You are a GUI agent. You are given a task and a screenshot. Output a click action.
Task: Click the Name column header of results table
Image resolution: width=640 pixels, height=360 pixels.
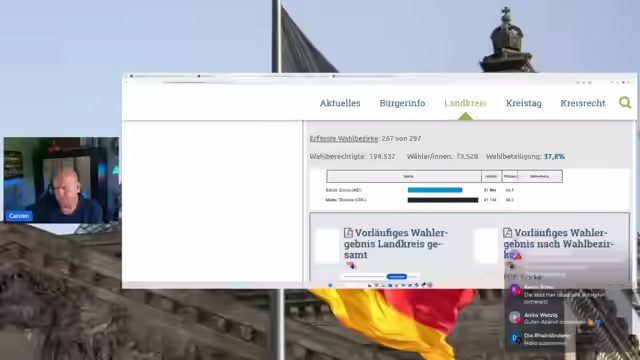tap(404, 176)
